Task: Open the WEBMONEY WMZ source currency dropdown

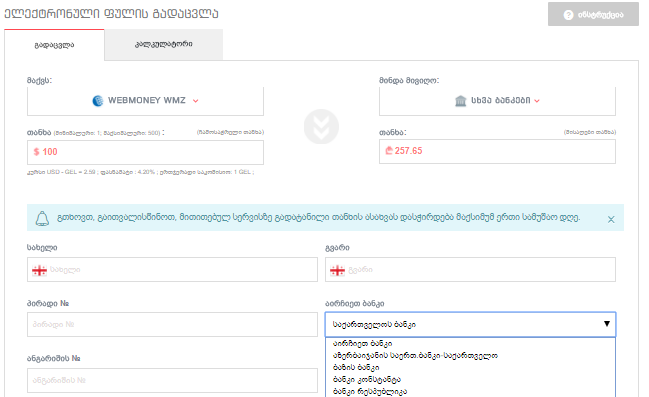Action: tap(145, 101)
